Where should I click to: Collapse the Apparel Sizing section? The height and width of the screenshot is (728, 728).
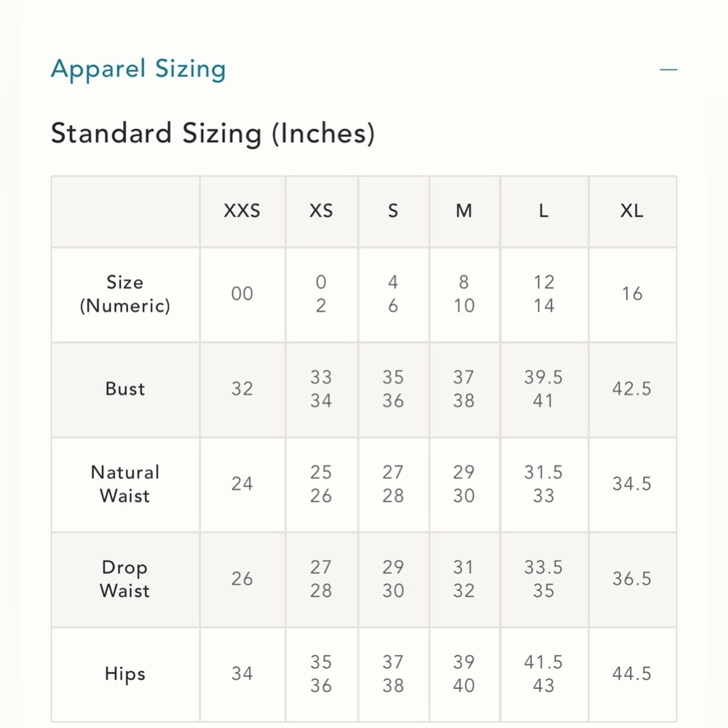point(668,70)
